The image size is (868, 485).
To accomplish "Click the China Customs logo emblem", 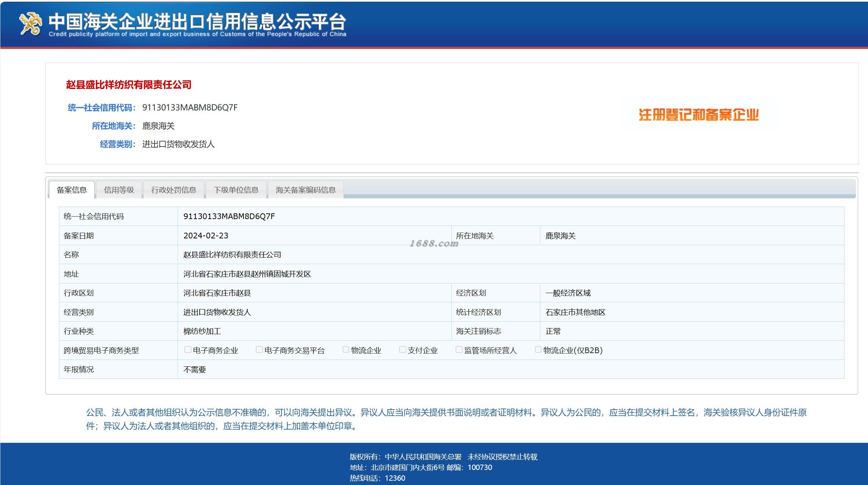I will (x=30, y=24).
